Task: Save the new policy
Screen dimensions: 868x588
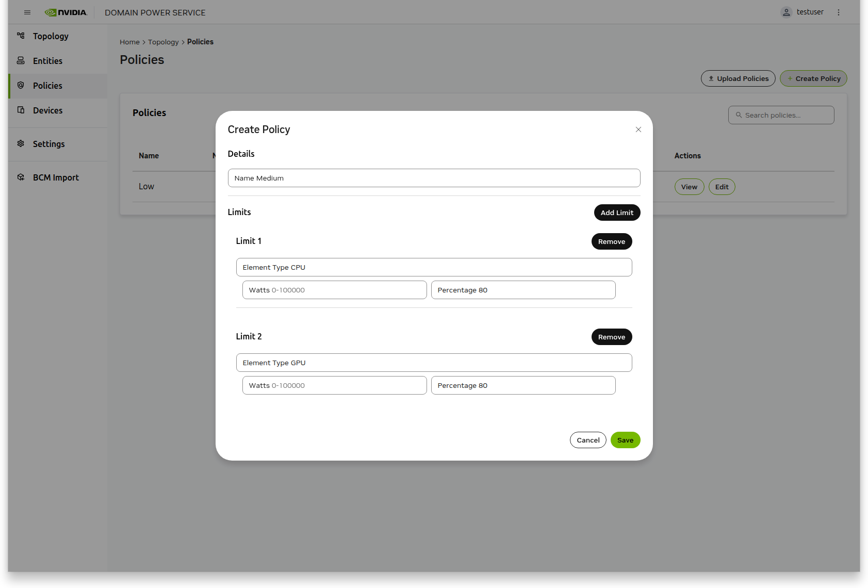Action: point(625,440)
